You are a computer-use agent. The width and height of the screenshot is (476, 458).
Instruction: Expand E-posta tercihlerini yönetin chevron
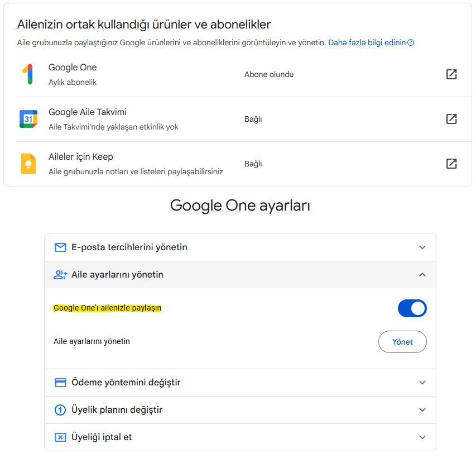coord(422,247)
